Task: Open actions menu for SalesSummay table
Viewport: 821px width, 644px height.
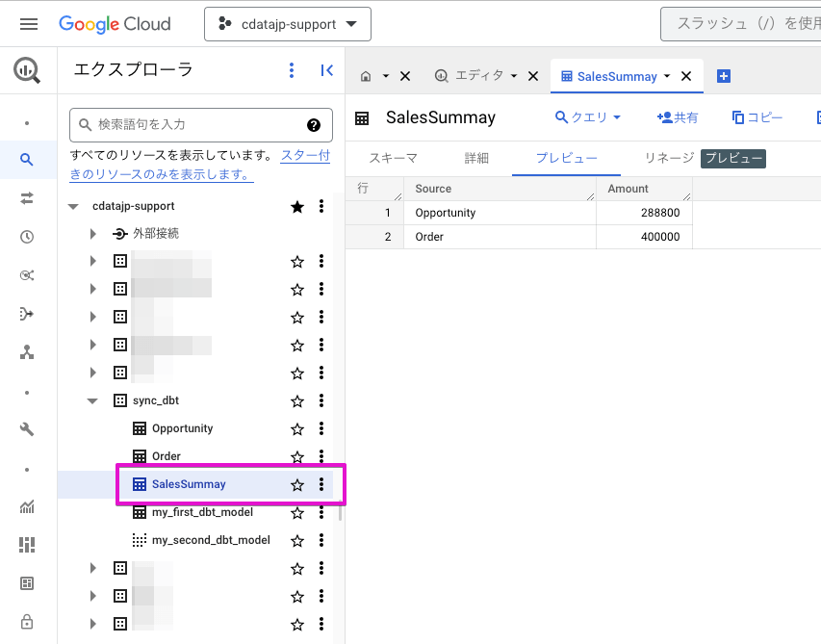Action: (321, 485)
